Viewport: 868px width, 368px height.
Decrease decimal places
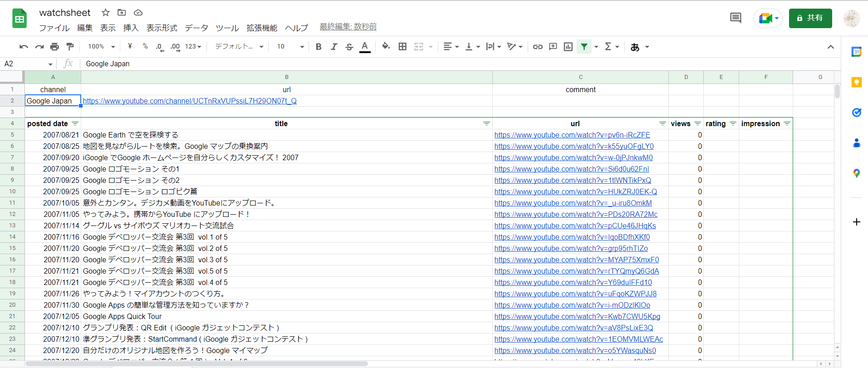tap(160, 47)
